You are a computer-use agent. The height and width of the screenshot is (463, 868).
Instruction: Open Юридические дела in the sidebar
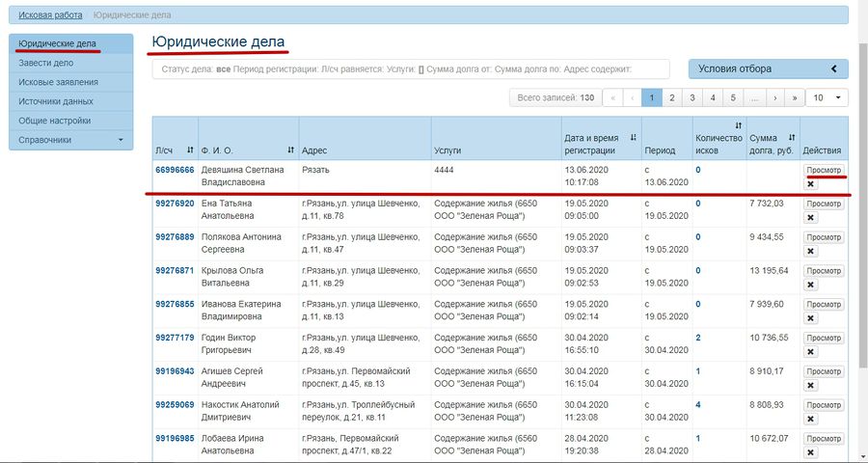pos(70,43)
